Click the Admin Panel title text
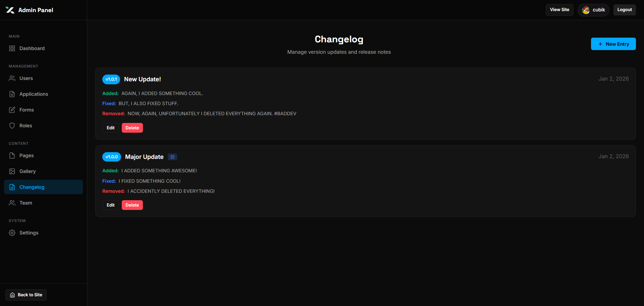This screenshot has height=306, width=644. coord(36,10)
